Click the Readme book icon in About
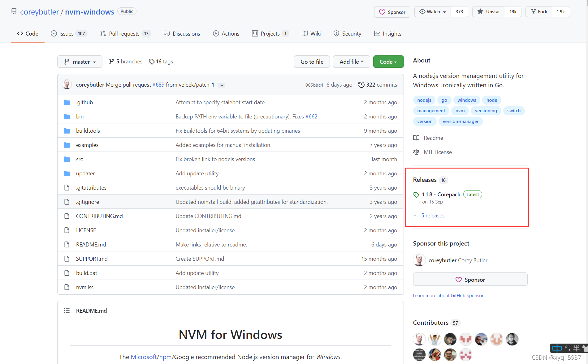The width and height of the screenshot is (588, 364). (416, 138)
